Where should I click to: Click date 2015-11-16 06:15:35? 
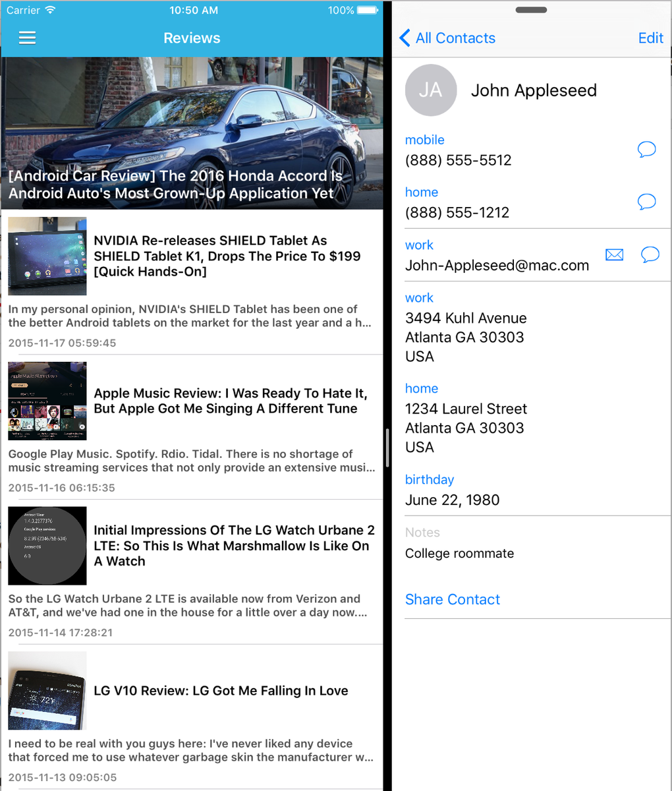click(61, 488)
